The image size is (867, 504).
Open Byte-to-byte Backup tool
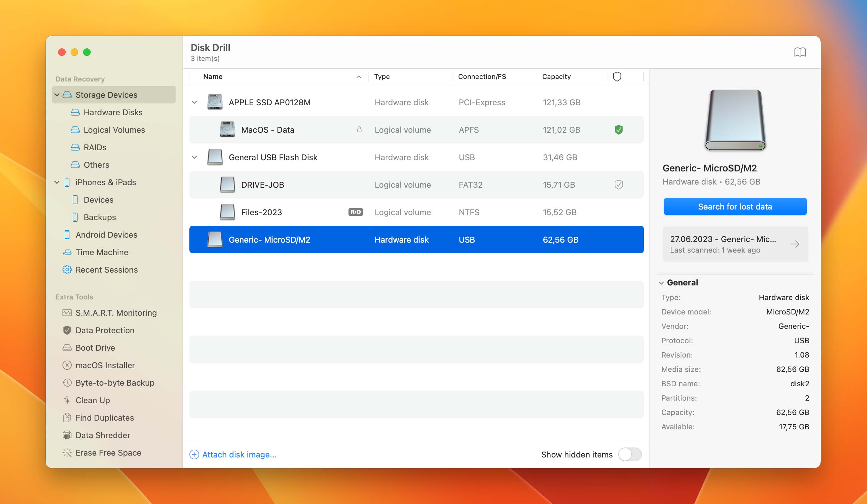tap(115, 383)
